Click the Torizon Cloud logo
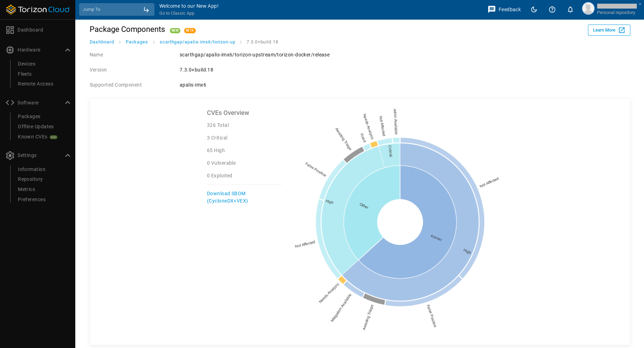The height and width of the screenshot is (348, 644). click(37, 9)
